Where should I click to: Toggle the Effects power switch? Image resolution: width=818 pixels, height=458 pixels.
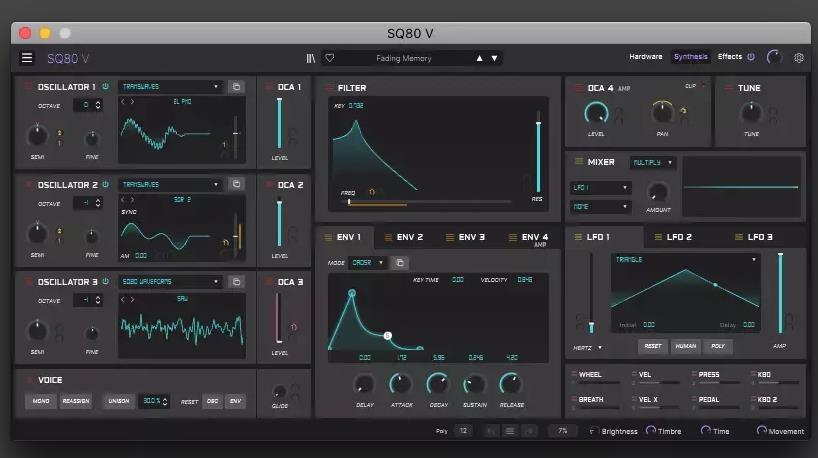[x=751, y=57]
